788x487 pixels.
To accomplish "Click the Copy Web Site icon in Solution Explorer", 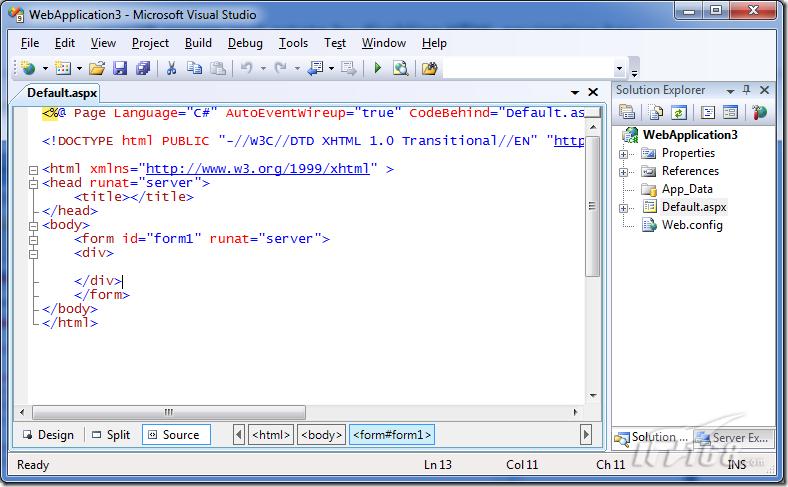I will [x=759, y=112].
